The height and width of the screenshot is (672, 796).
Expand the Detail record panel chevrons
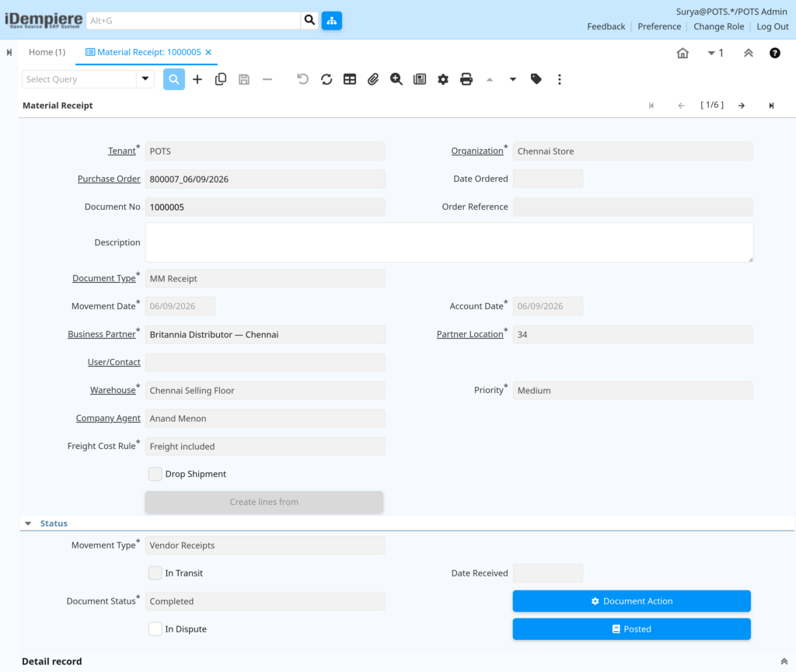tap(784, 661)
